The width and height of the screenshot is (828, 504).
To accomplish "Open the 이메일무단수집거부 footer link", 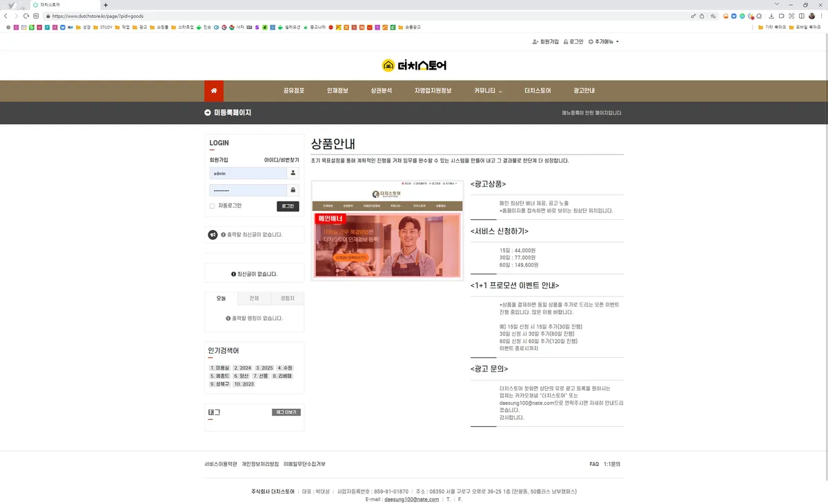I will 304,464.
